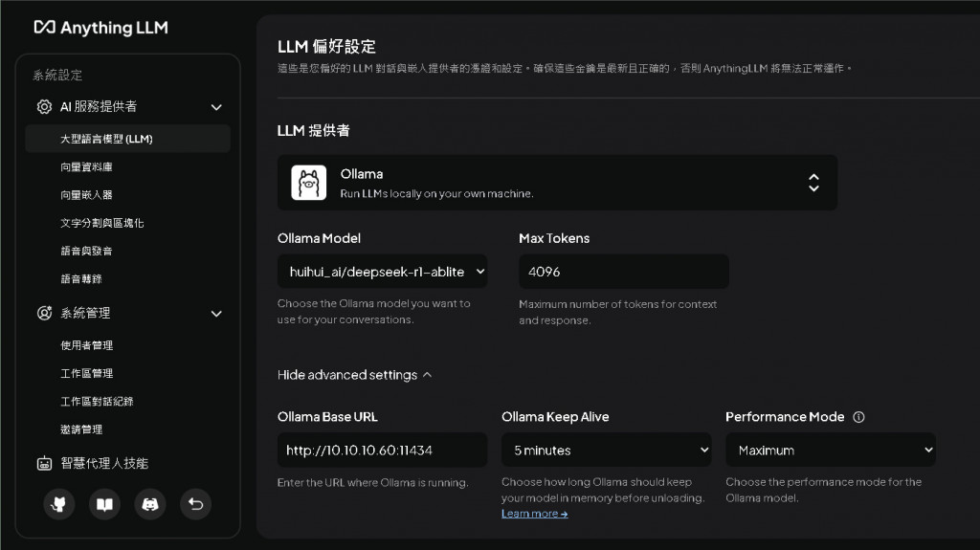Collapse Hide advanced settings

pyautogui.click(x=354, y=375)
